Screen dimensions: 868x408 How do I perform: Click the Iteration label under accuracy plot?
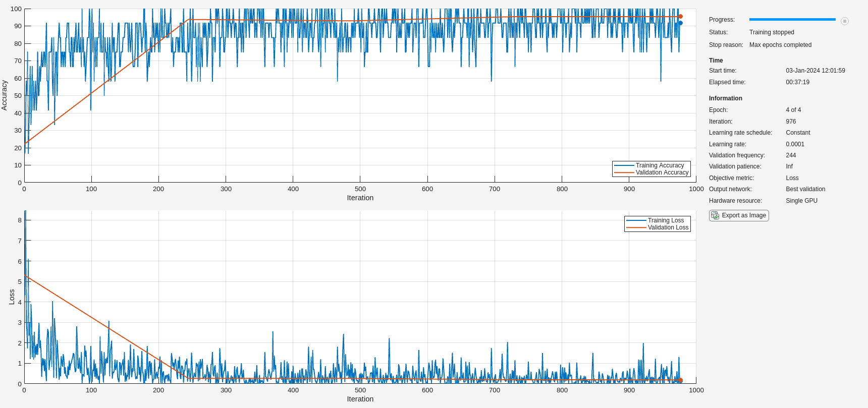tap(360, 198)
